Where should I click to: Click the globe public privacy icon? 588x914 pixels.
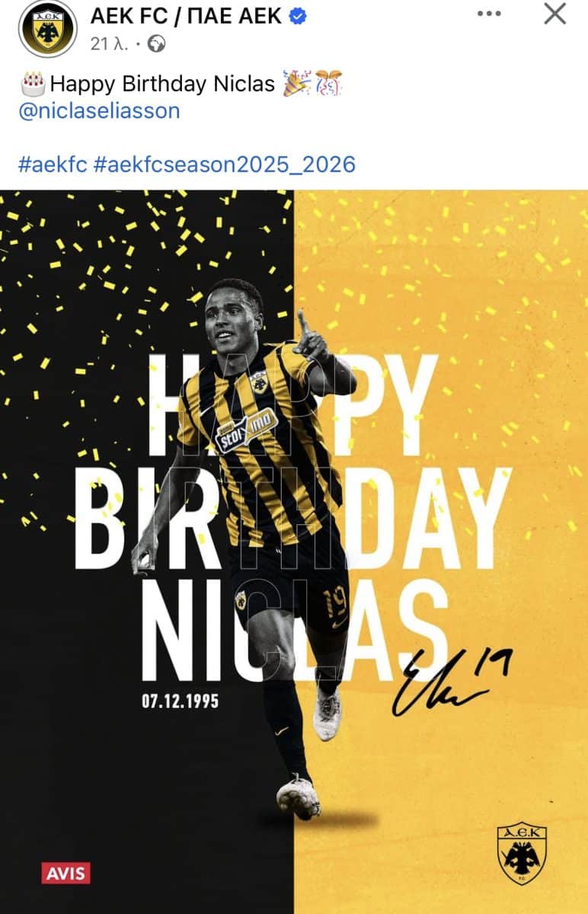point(158,44)
